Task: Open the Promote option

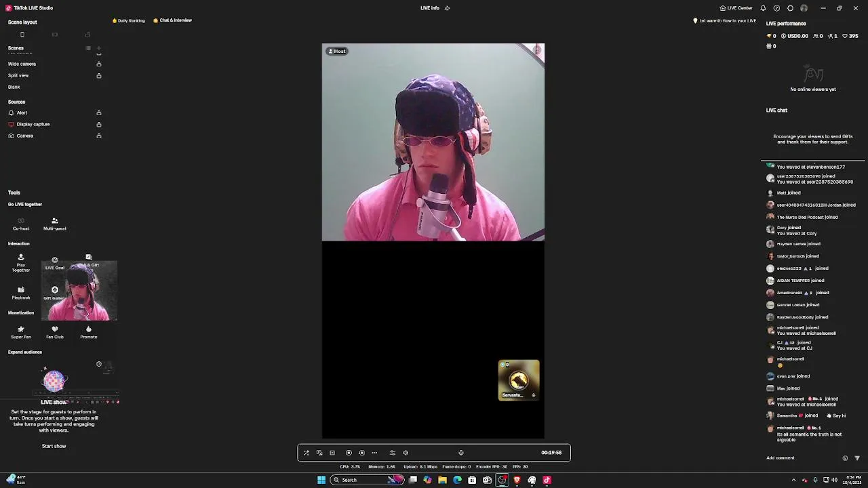Action: point(89,332)
